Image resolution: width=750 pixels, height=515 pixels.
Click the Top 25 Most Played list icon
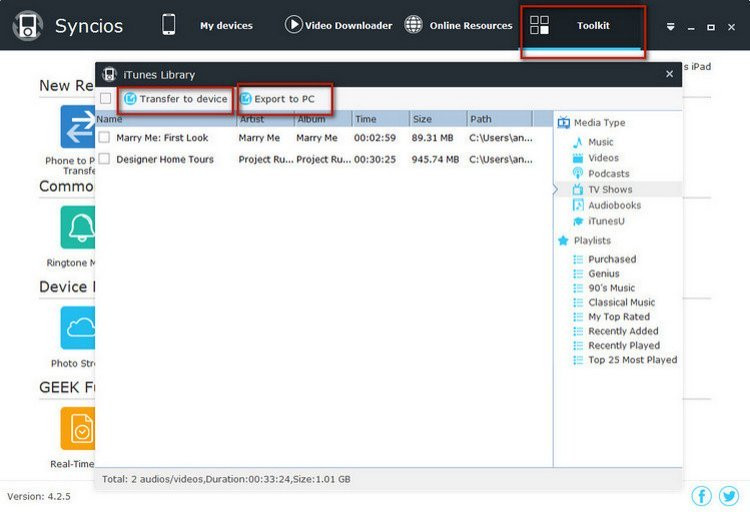coord(578,360)
